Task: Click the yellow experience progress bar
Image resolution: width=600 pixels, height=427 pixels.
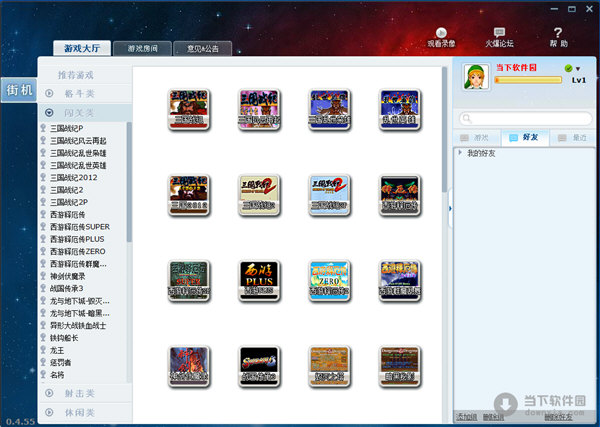Action: (x=528, y=80)
